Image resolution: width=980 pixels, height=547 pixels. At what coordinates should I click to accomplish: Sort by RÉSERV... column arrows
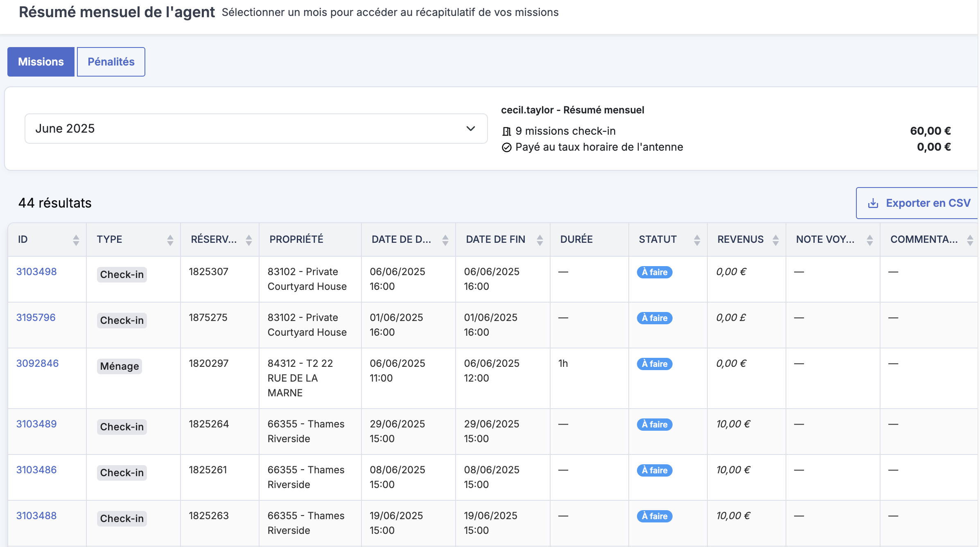click(x=249, y=240)
